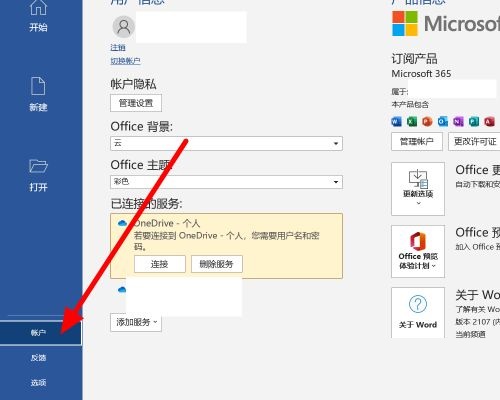Expand the Office theme (彩色) dropdown
The height and width of the screenshot is (400, 500).
coord(226,182)
